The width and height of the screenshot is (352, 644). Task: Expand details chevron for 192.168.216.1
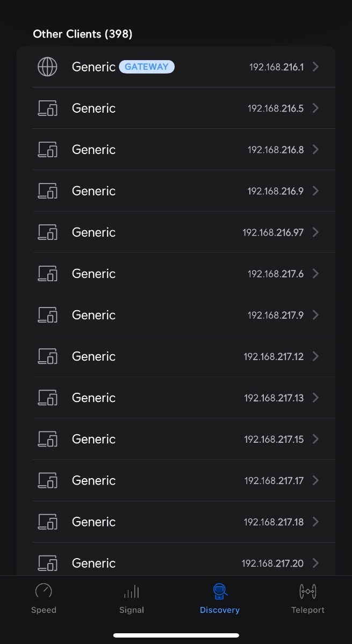click(315, 67)
